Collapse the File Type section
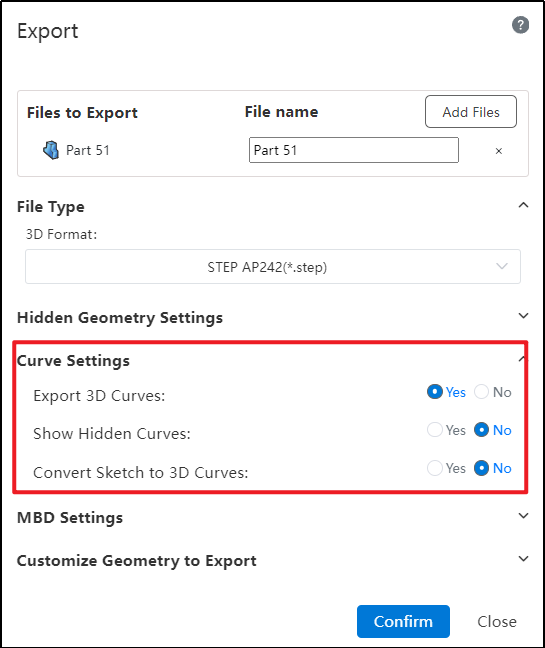The image size is (545, 648). [523, 205]
